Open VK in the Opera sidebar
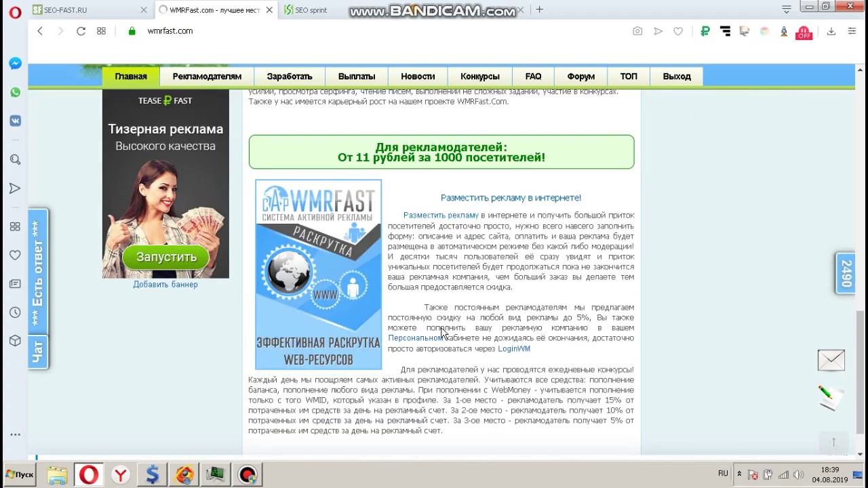This screenshot has height=488, width=868. click(15, 121)
